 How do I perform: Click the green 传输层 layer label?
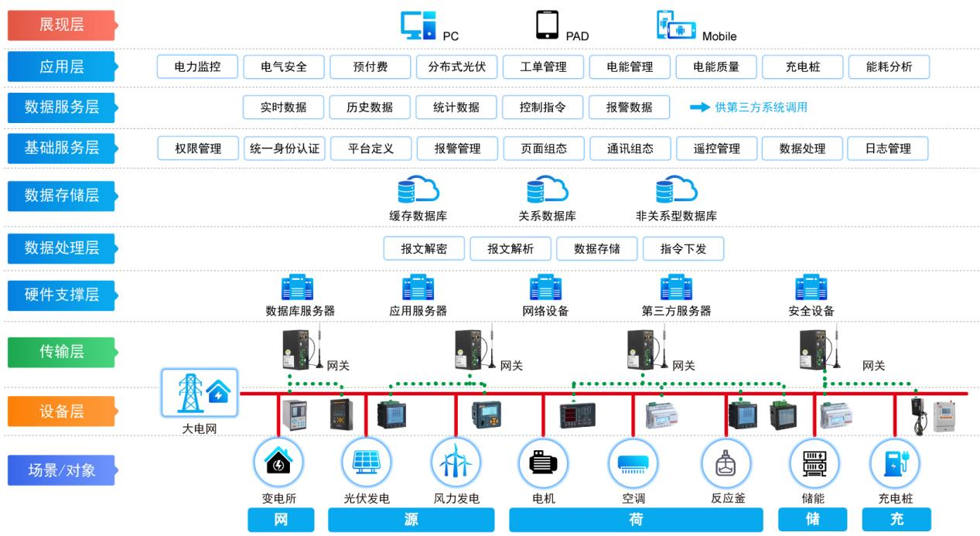tap(60, 352)
